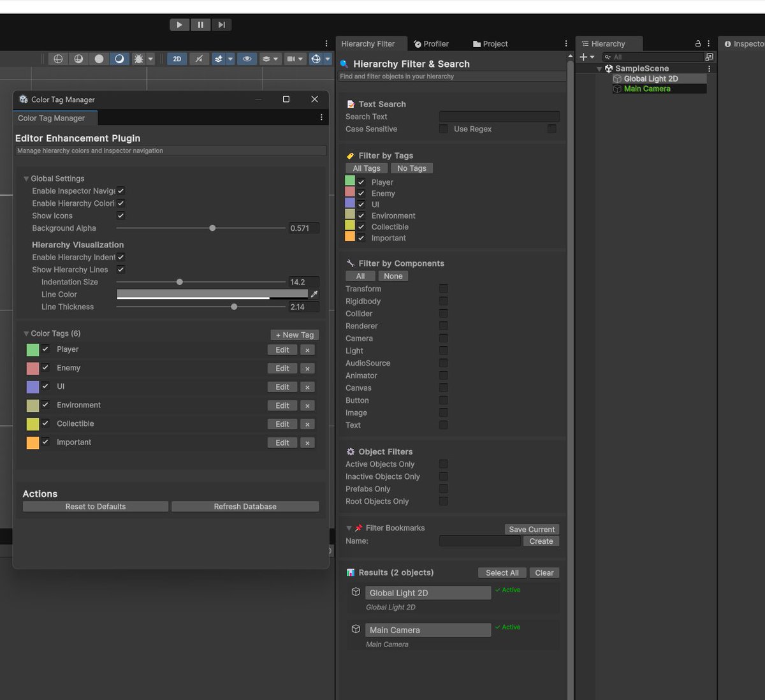The height and width of the screenshot is (700, 765).
Task: Toggle the Hierarchy panel lock icon
Action: point(698,43)
